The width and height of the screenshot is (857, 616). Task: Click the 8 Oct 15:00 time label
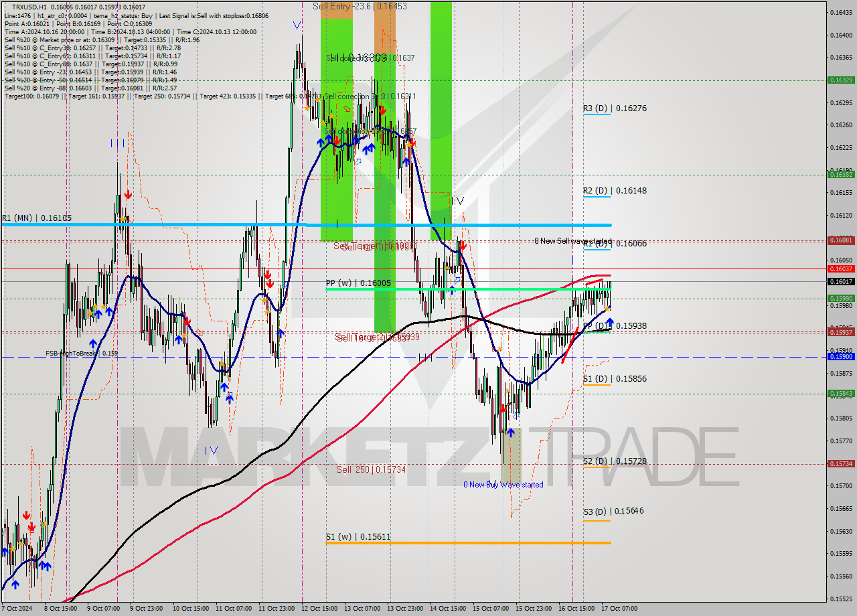tap(60, 609)
